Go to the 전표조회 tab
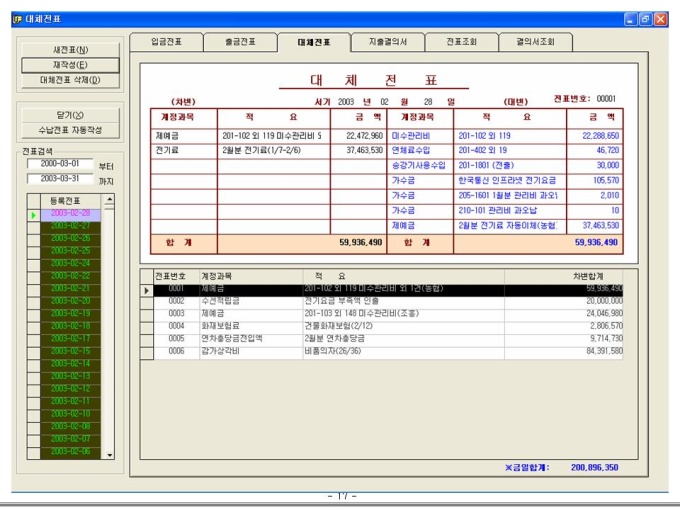 (463, 42)
